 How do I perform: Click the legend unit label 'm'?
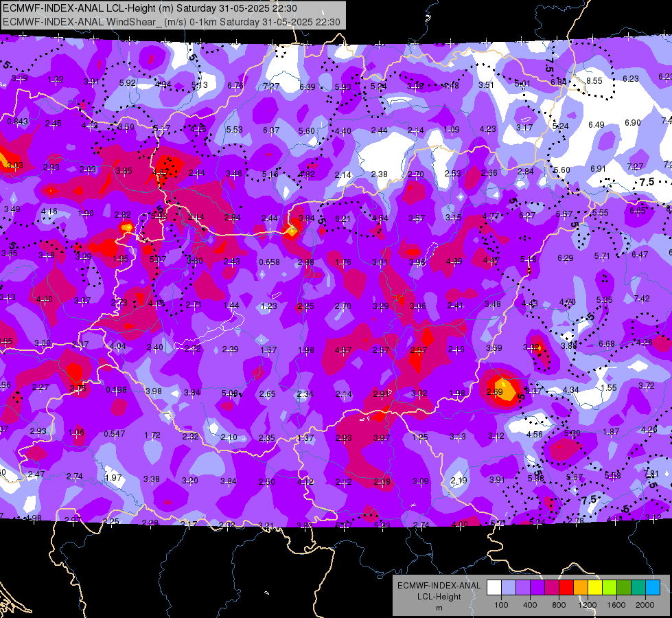click(439, 608)
